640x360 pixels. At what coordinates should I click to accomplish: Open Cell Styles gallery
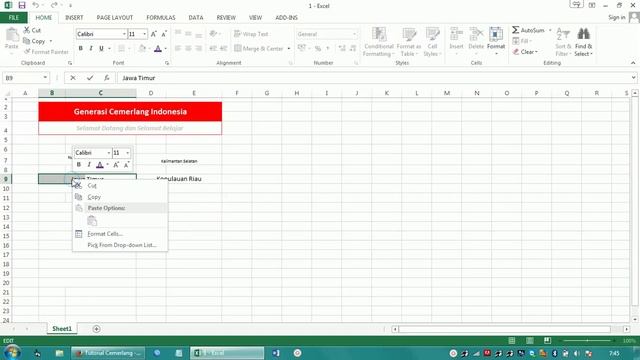tap(432, 42)
